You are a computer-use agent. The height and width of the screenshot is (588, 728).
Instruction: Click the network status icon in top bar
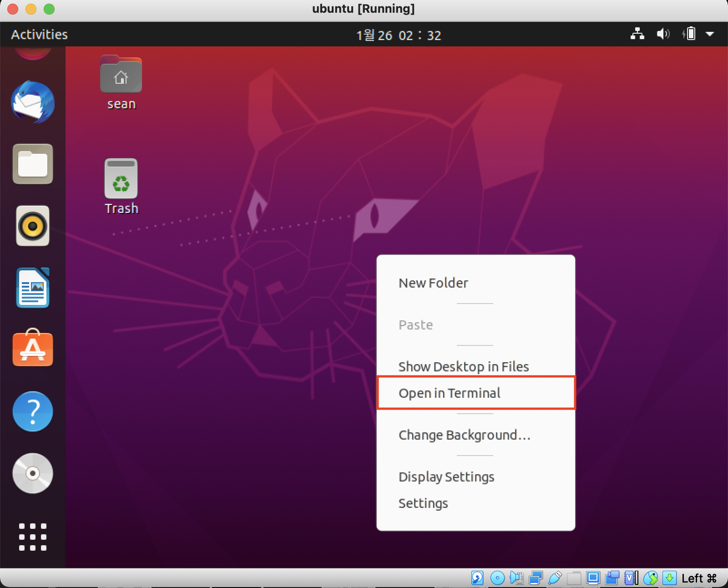[637, 34]
